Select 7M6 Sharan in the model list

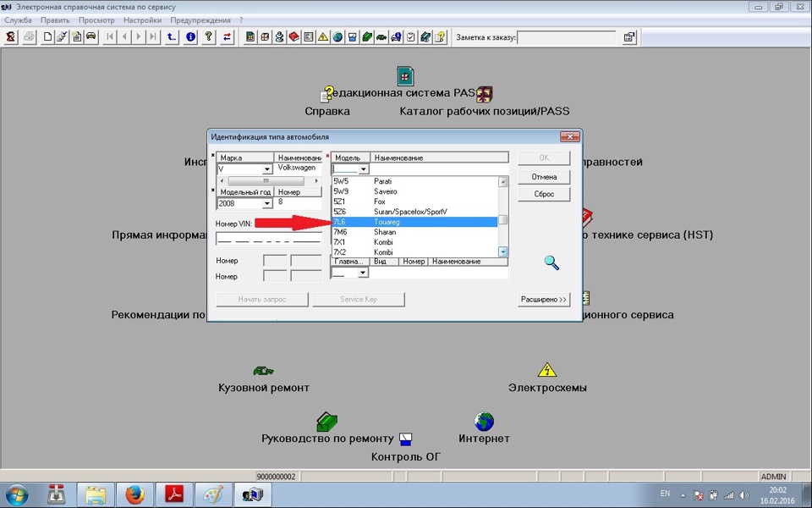[414, 232]
